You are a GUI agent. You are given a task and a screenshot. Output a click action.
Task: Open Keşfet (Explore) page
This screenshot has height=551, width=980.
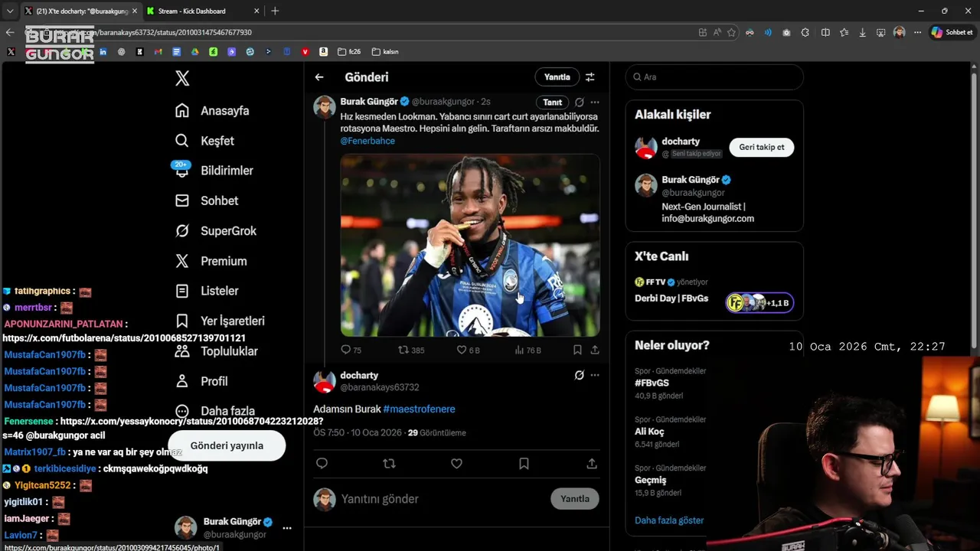204,141
